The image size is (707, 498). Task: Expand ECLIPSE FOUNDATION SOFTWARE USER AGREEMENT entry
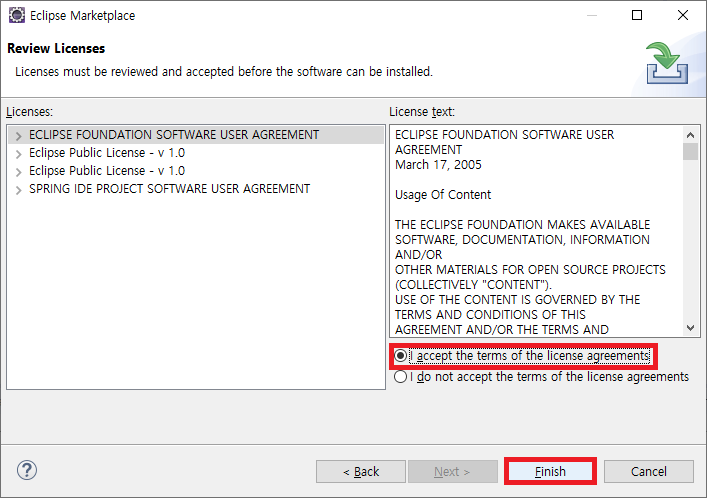[x=18, y=136]
